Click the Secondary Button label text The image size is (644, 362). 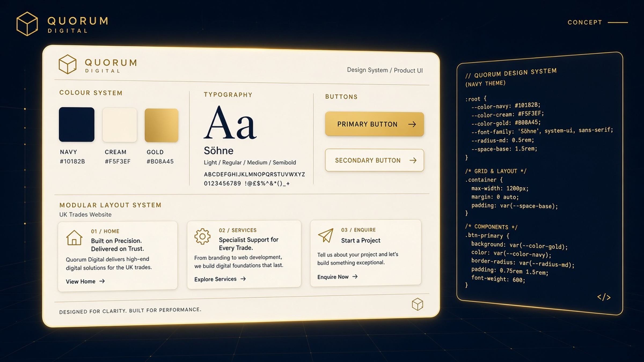368,160
